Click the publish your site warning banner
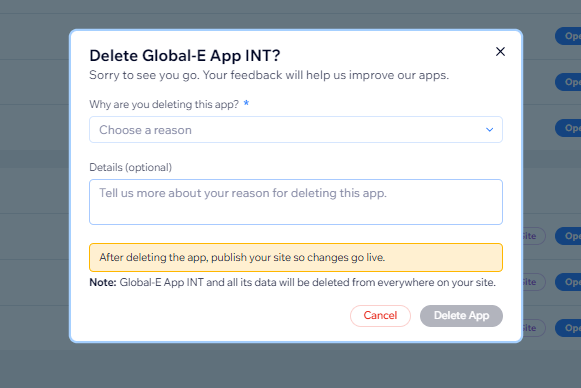Screen dimensions: 581x388 tap(296, 258)
